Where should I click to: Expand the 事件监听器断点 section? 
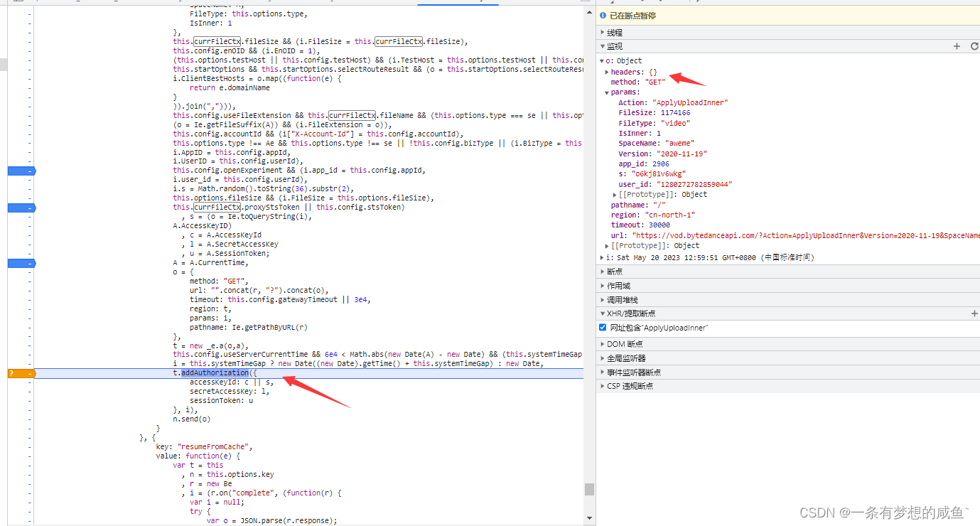pos(603,372)
